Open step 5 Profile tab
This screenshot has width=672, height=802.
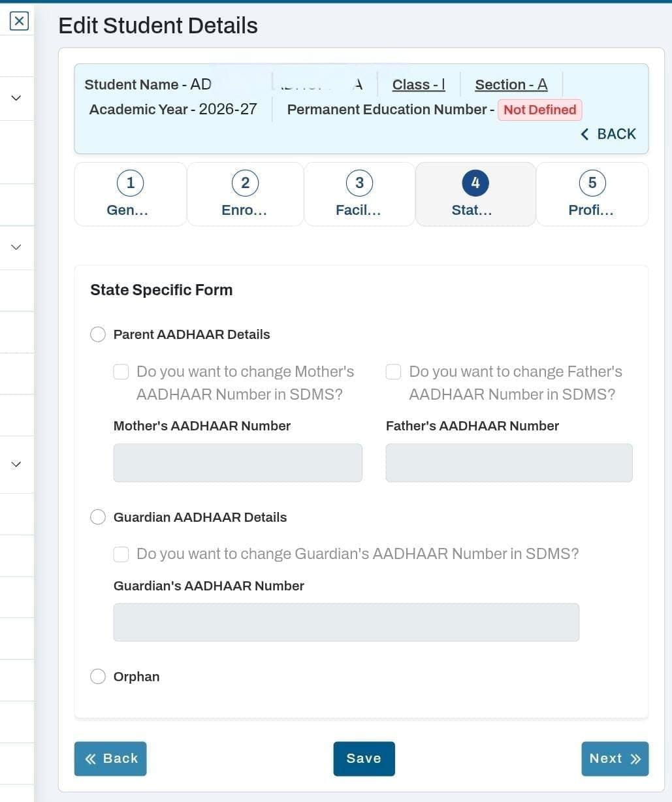pos(592,194)
